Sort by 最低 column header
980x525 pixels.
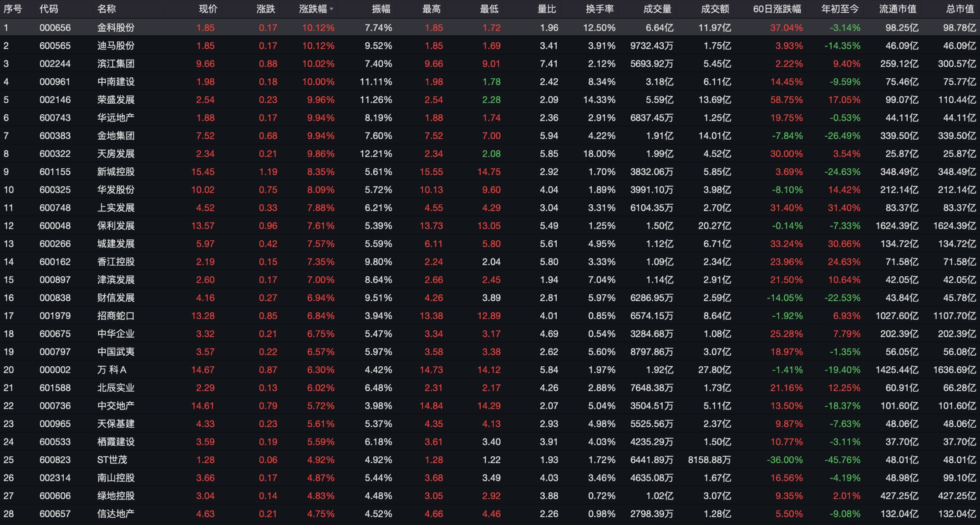489,9
